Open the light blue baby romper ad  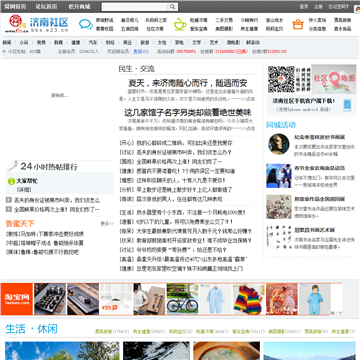pos(215,299)
